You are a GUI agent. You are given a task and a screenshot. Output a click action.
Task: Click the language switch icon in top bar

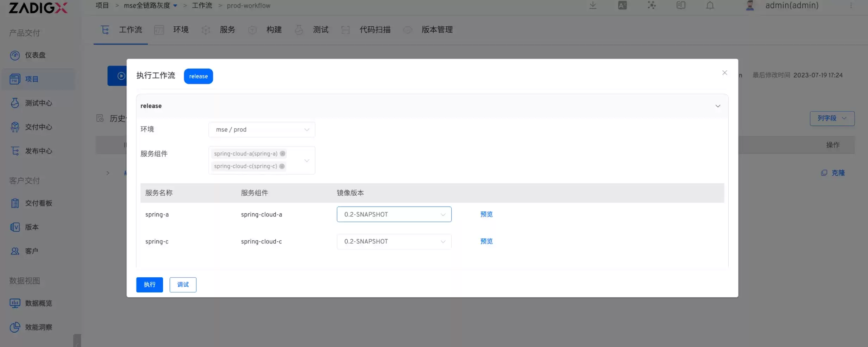click(622, 5)
